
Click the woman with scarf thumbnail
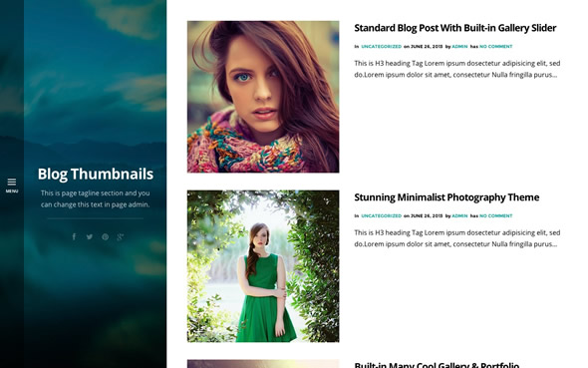pyautogui.click(x=263, y=97)
